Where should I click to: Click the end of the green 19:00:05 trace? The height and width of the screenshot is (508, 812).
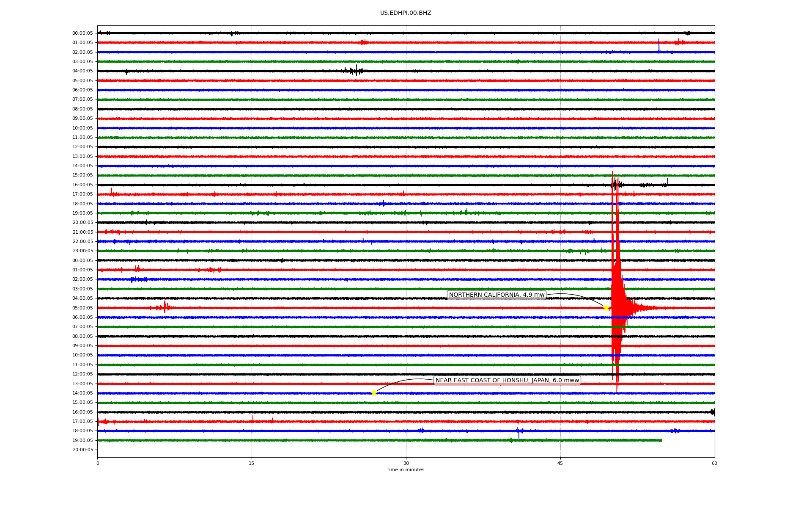coord(661,440)
